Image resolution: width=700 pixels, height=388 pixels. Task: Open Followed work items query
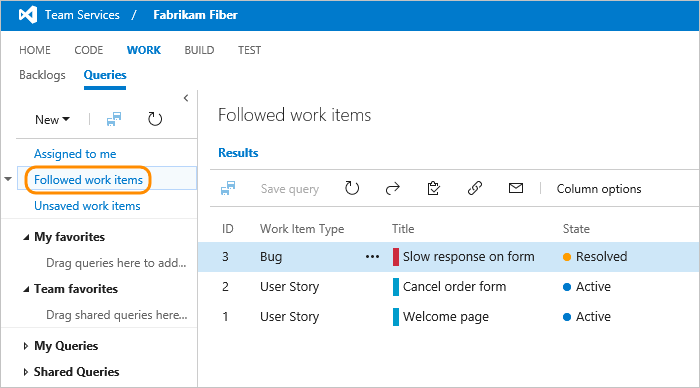(88, 180)
